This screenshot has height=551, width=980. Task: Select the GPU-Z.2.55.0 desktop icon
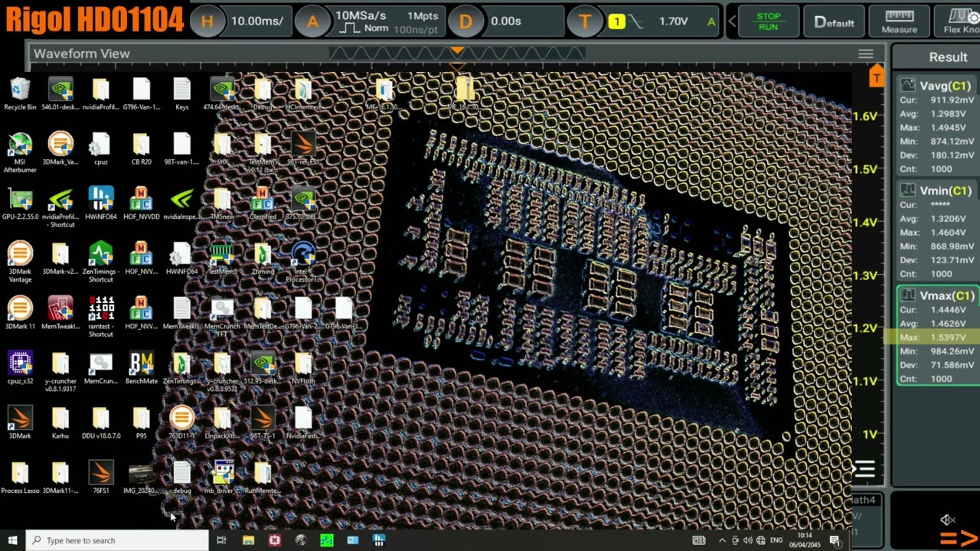point(20,204)
